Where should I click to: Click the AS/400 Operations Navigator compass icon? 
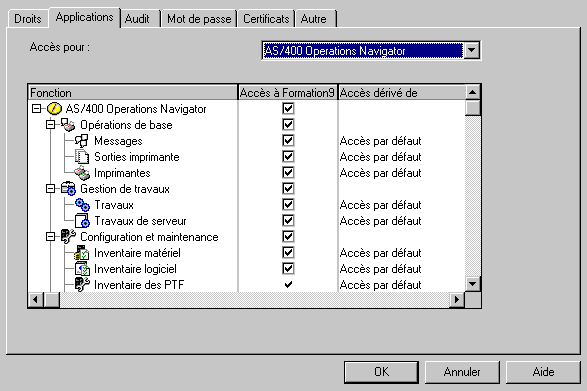pyautogui.click(x=54, y=109)
